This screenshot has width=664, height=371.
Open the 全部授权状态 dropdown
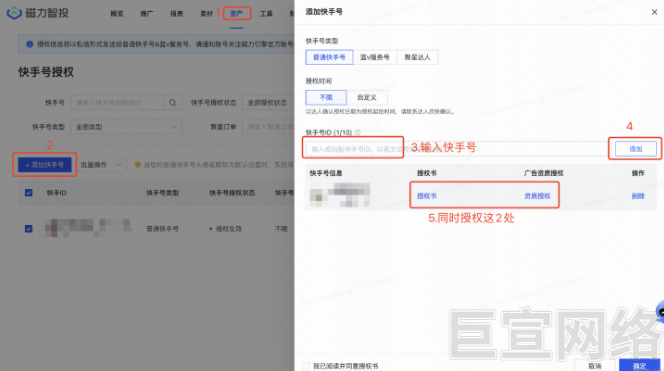[268, 102]
